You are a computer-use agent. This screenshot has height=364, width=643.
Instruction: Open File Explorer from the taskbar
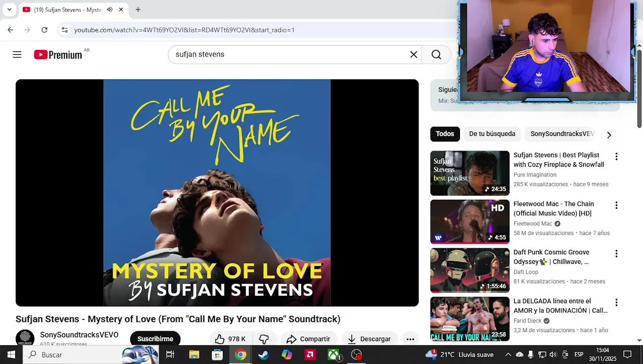pos(194,355)
